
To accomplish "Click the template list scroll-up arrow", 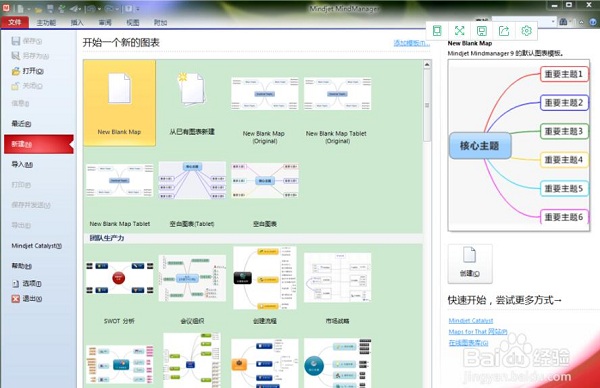I will tap(427, 64).
